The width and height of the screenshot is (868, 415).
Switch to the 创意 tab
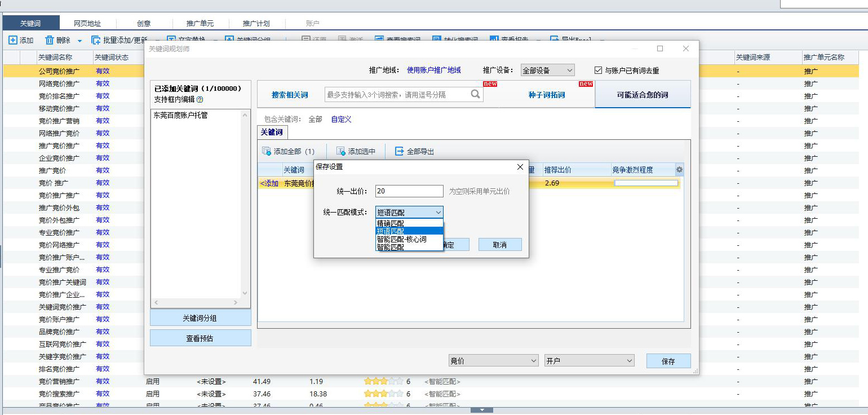click(144, 23)
